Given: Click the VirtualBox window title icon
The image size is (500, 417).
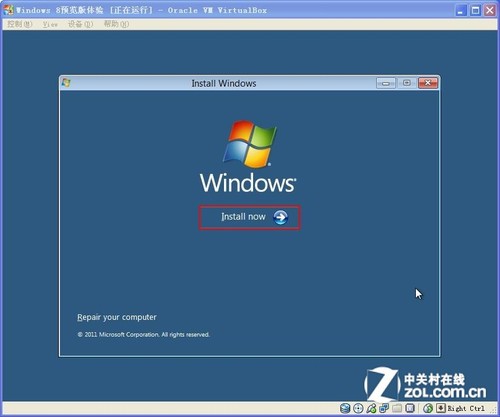Looking at the screenshot, I should [x=8, y=10].
